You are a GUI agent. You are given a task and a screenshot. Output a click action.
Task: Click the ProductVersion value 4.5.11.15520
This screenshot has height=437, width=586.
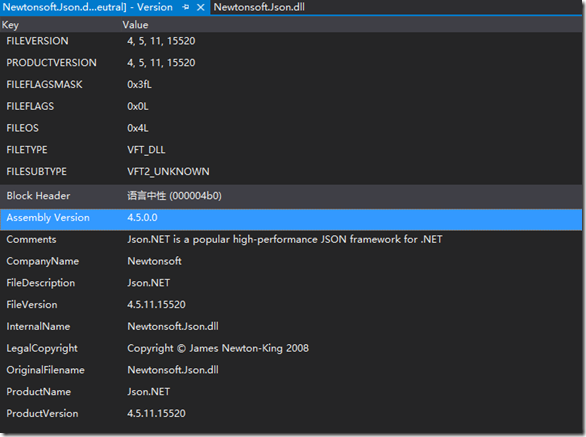pyautogui.click(x=156, y=413)
